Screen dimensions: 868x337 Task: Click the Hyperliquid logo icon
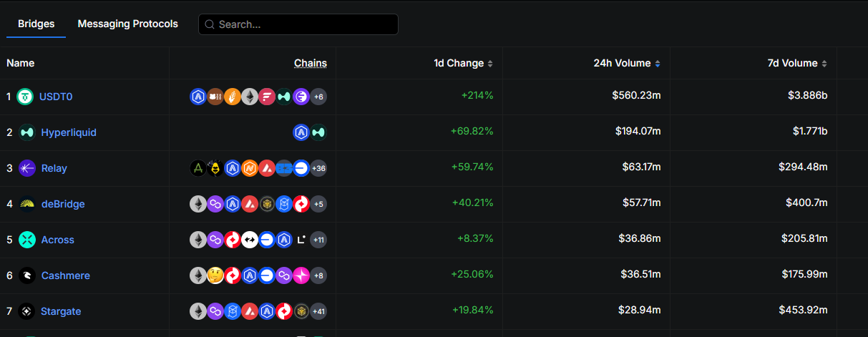[x=26, y=132]
